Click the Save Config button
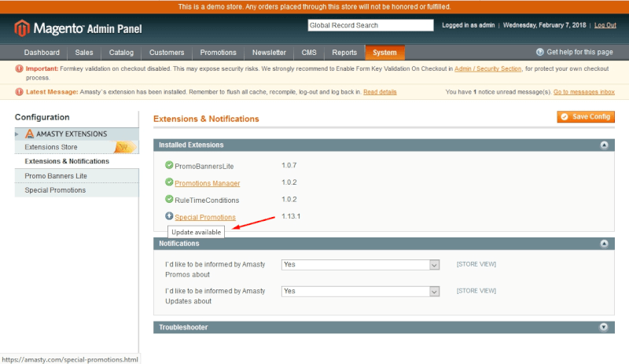This screenshot has width=629, height=364. 586,117
